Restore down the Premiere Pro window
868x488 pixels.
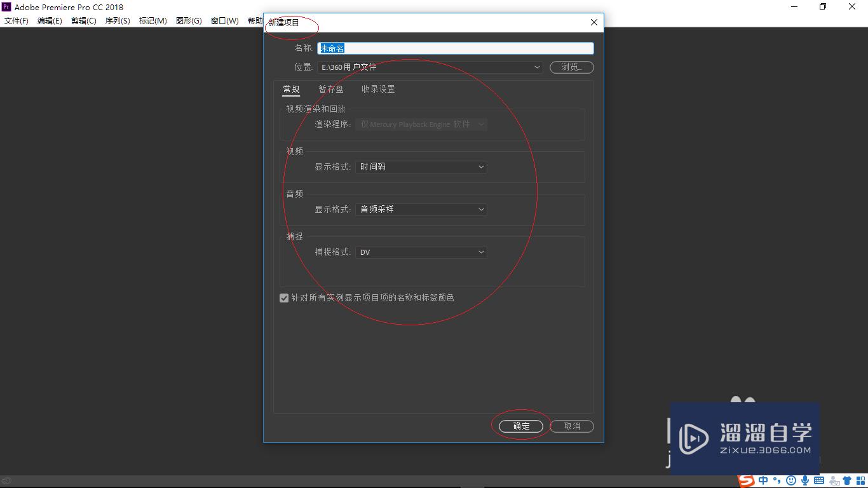tap(823, 7)
